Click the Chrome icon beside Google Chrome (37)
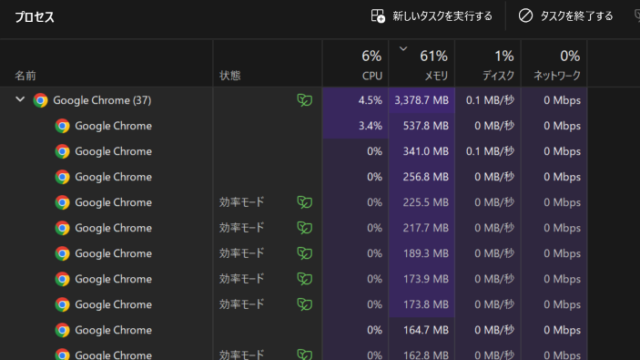The image size is (640, 360). pos(40,100)
